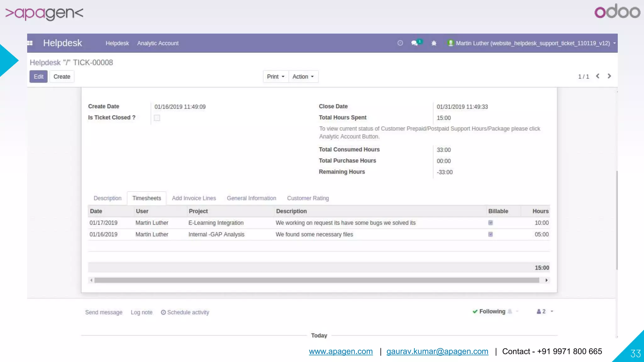The width and height of the screenshot is (644, 362).
Task: Click the debug bug icon
Action: pyautogui.click(x=434, y=43)
